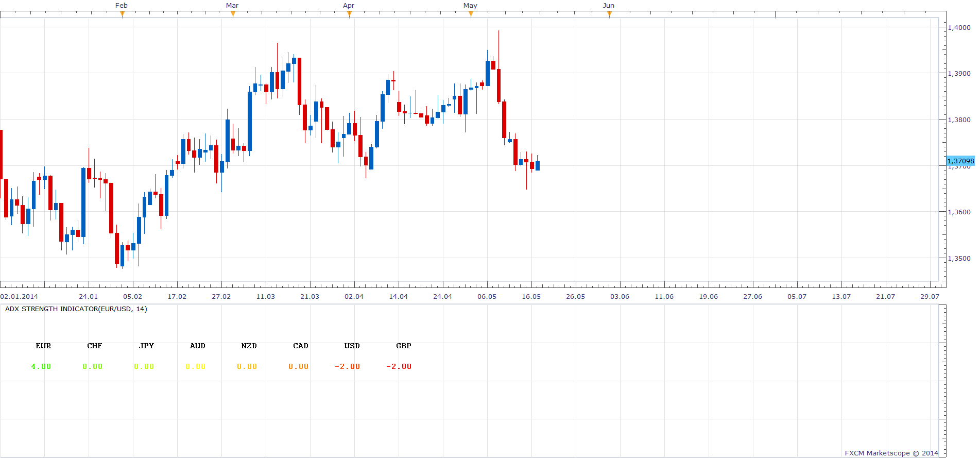Click the 1,3500 price axis label
Screen dimensions: 980x458
(959, 259)
